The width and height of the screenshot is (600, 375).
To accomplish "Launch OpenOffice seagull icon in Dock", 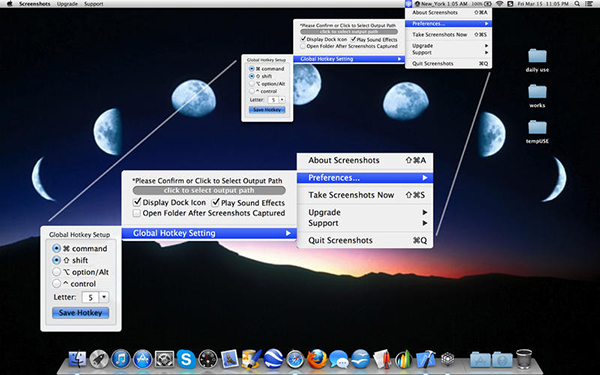I will (361, 359).
